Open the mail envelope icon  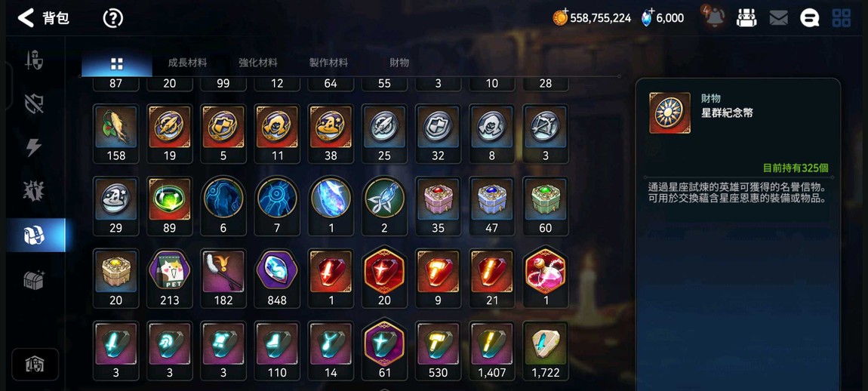click(778, 18)
